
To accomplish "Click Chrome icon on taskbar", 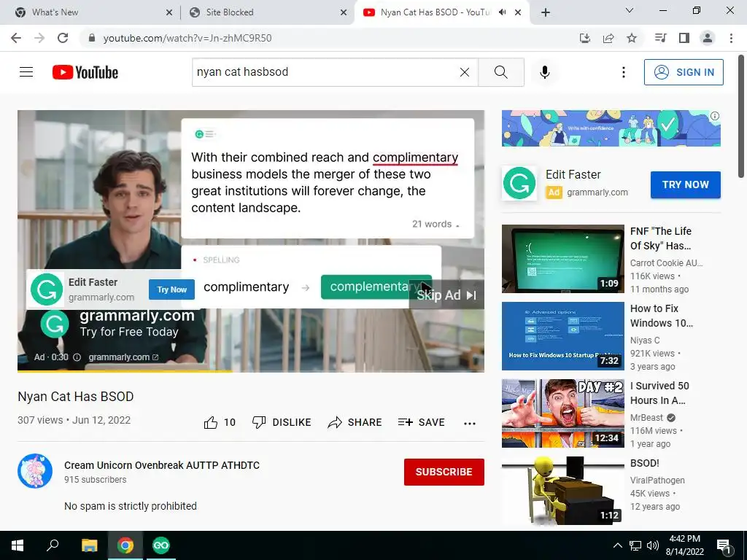I will click(125, 545).
